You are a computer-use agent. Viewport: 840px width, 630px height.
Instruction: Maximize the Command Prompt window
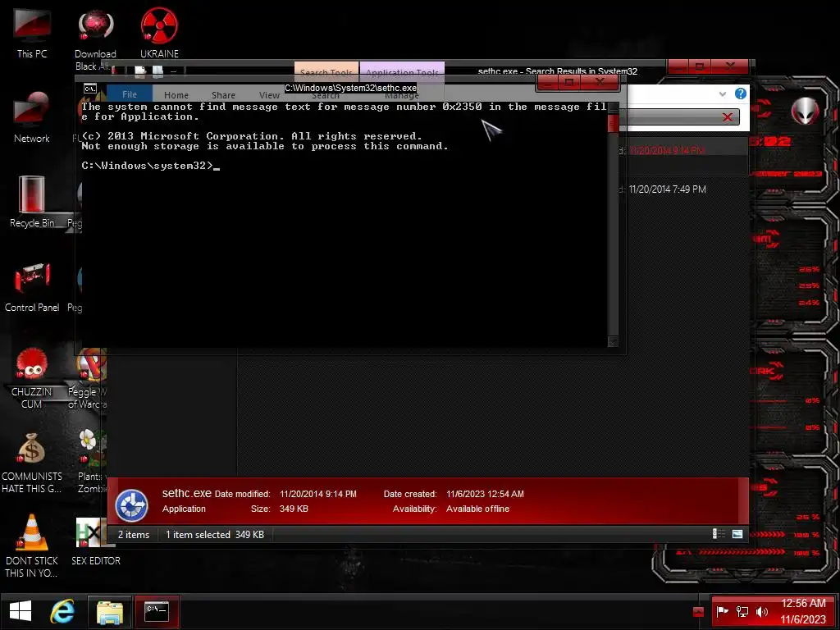point(569,81)
